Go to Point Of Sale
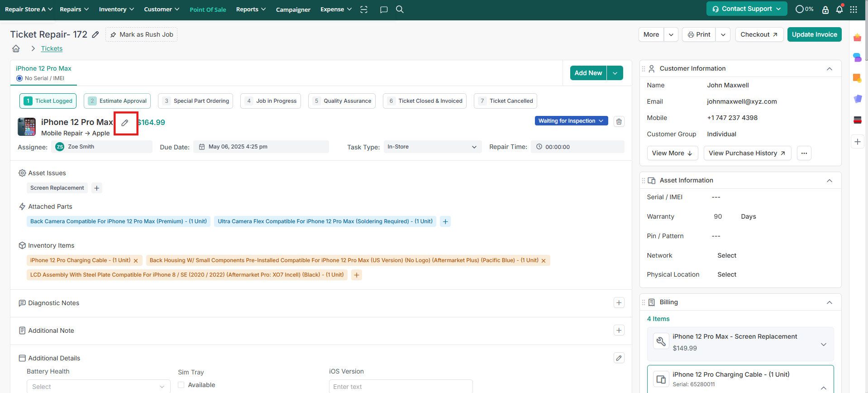The image size is (868, 393). click(x=208, y=10)
